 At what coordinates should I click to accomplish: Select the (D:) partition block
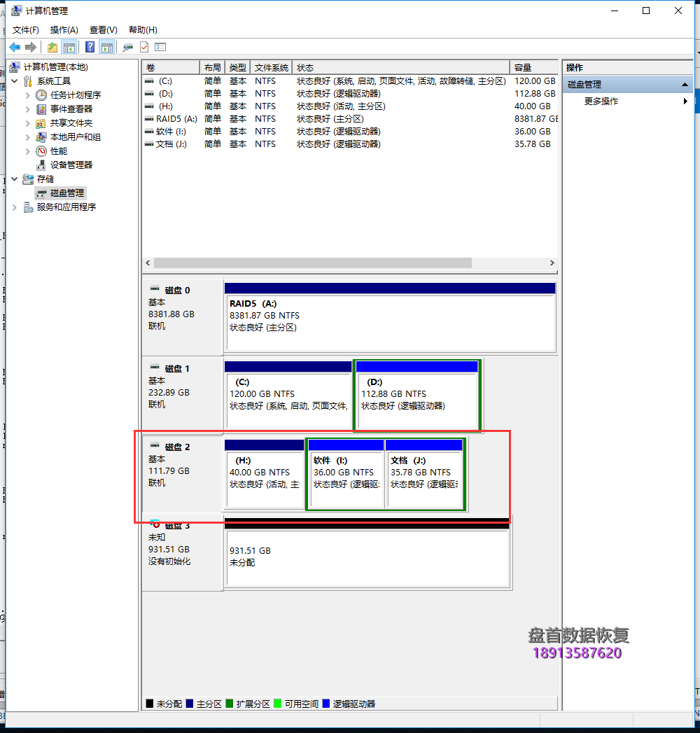[417, 396]
